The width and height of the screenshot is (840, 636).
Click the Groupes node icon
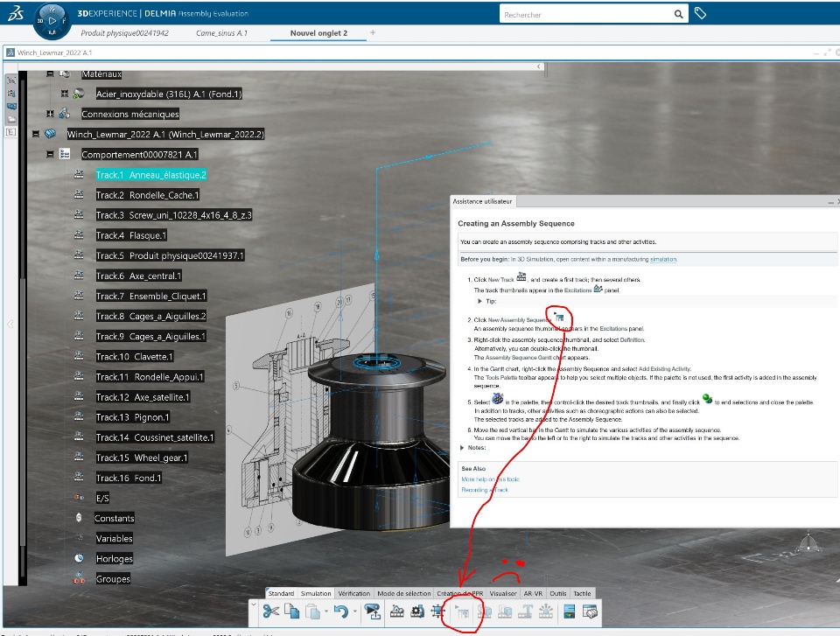click(x=79, y=578)
